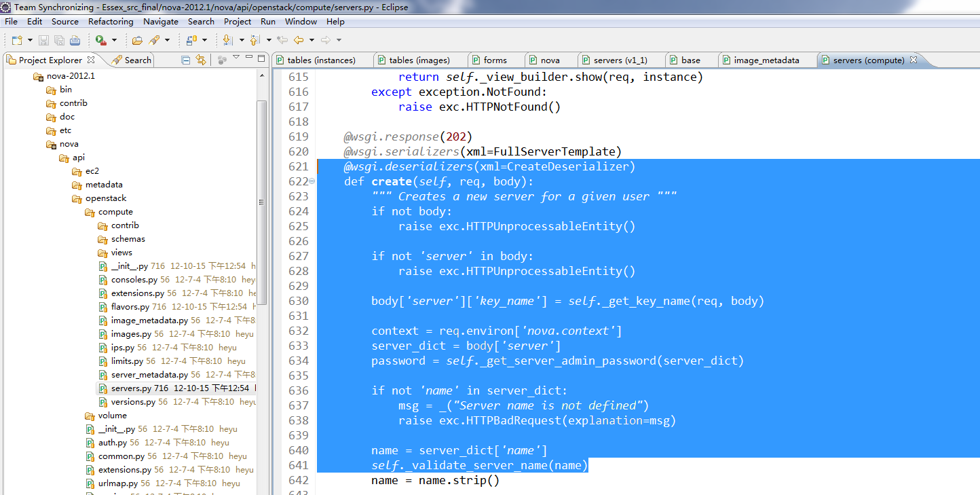Select consoles.py in the explorer
The height and width of the screenshot is (495, 980).
click(134, 280)
